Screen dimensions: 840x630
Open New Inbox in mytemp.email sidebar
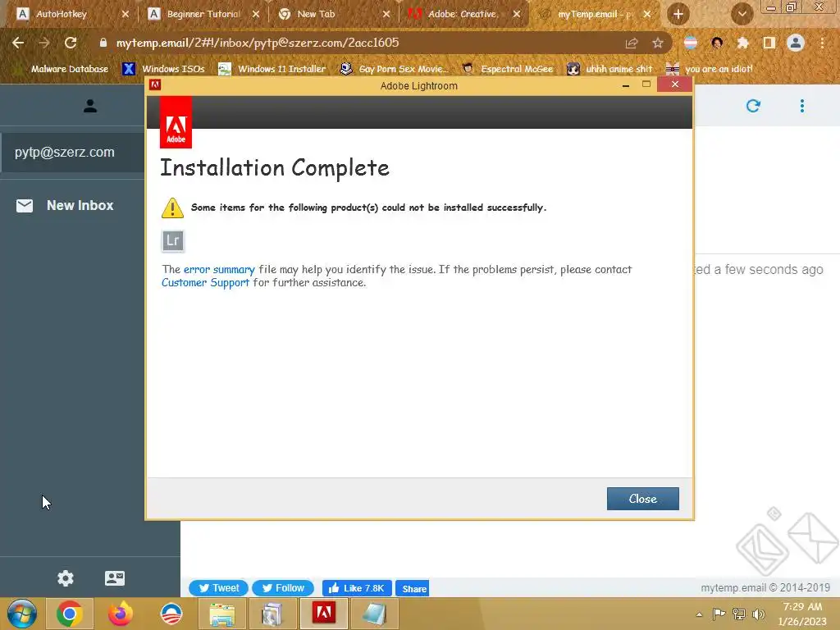[80, 205]
